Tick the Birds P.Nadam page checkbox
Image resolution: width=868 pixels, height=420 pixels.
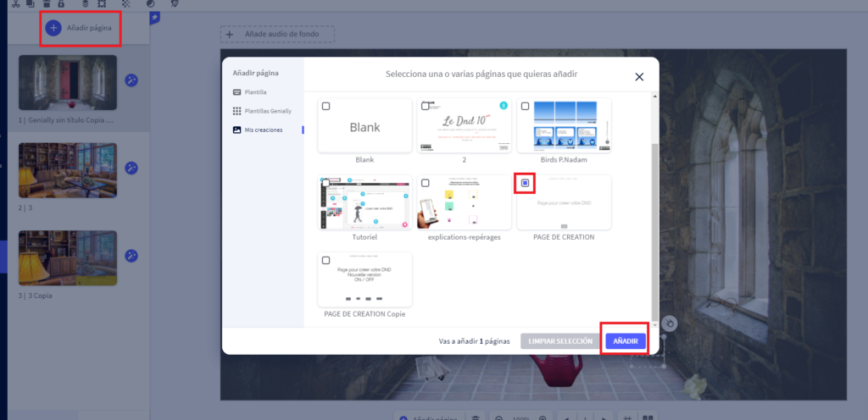pos(525,107)
